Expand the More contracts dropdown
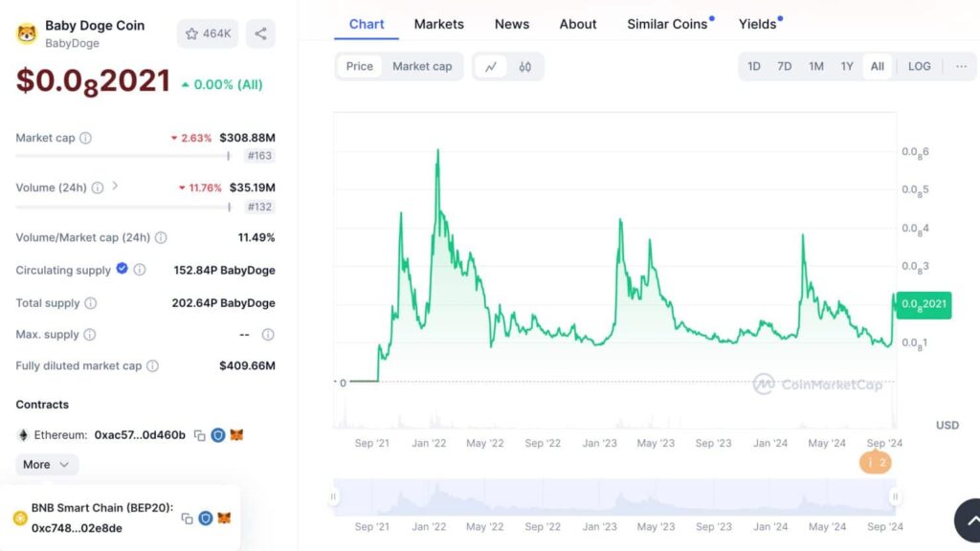Viewport: 980px width, 551px height. 47,464
